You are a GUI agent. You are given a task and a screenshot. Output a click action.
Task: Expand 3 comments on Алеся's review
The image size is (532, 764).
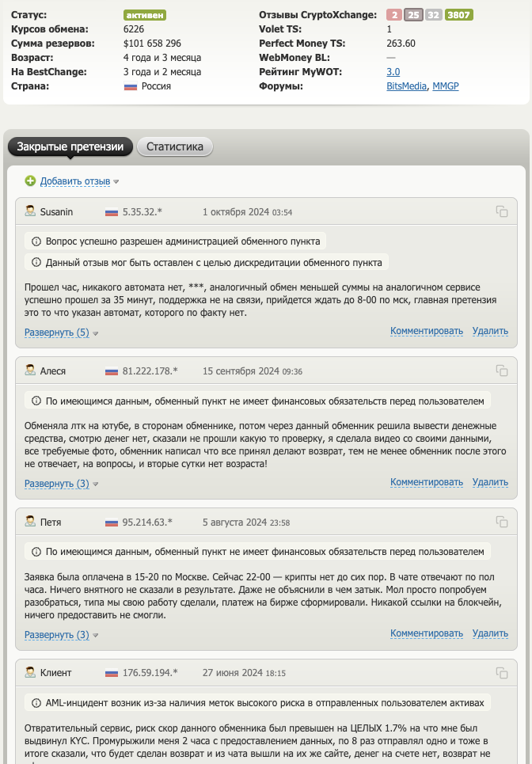pyautogui.click(x=57, y=484)
